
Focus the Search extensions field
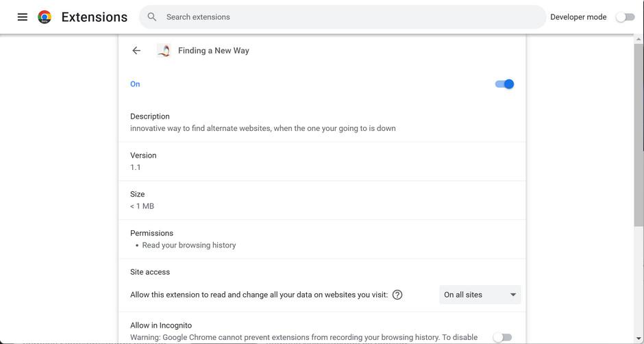point(343,17)
